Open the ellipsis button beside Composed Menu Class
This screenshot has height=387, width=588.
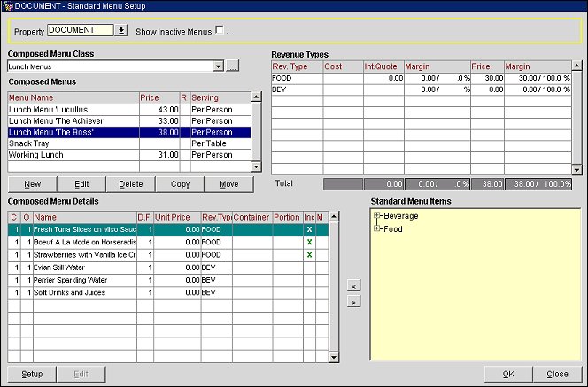[232, 66]
